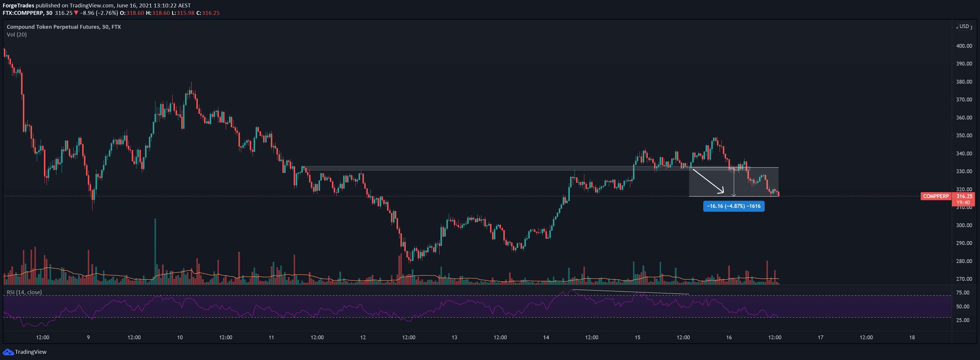Screen dimensions: 980x360
Task: Click day 14 on the time axis
Action: click(x=546, y=337)
